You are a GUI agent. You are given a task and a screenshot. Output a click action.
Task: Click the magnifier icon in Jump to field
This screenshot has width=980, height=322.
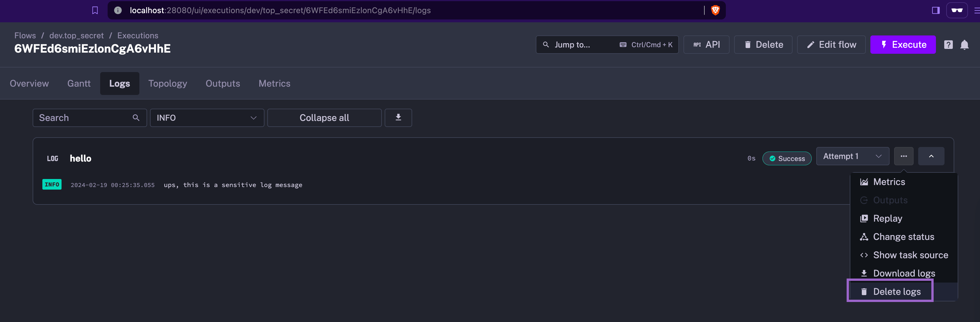[x=546, y=45]
